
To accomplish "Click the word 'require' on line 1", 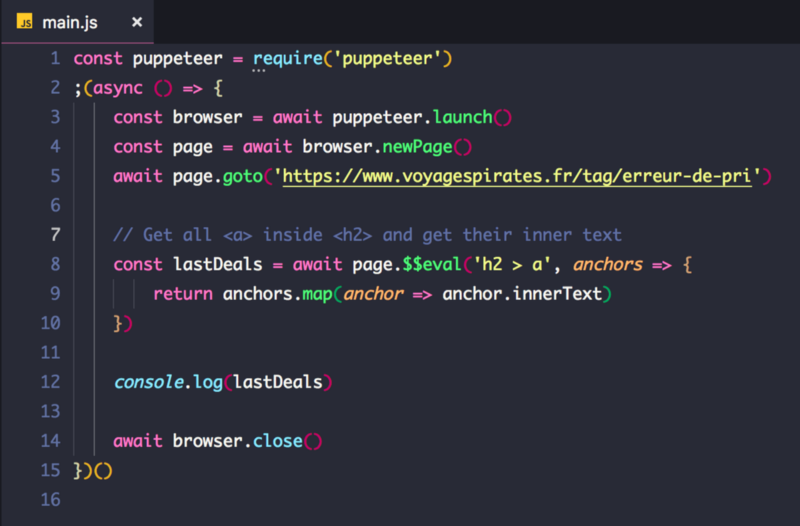I will (288, 59).
